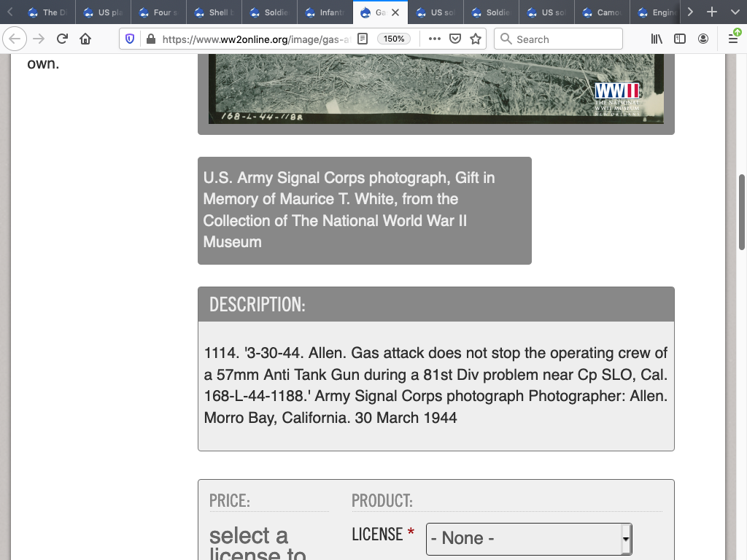Reset the 150% zoom level

pos(394,39)
